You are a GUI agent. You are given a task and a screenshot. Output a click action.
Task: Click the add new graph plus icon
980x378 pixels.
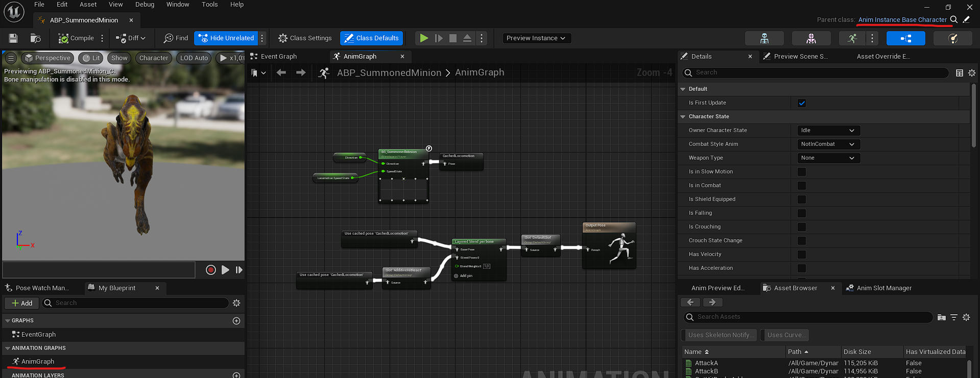[236, 321]
